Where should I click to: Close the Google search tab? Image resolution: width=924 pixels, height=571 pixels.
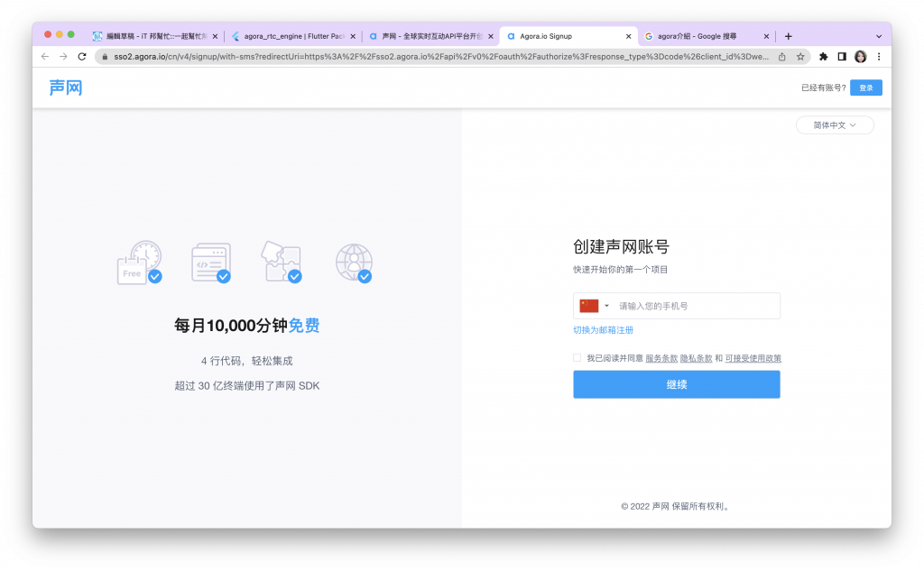(766, 36)
